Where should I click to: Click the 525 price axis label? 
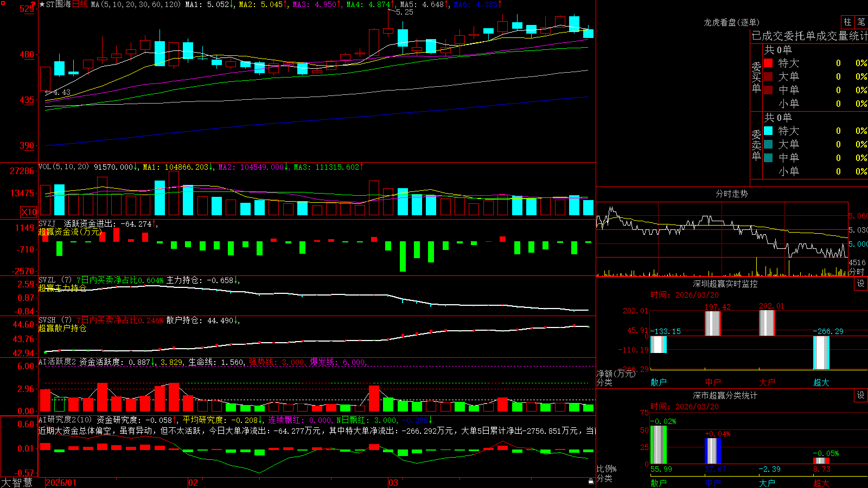27,9
